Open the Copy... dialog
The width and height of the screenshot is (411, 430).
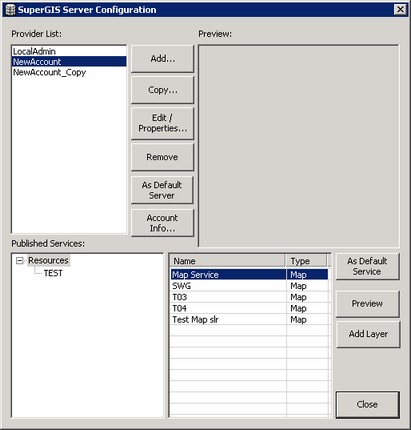point(162,90)
